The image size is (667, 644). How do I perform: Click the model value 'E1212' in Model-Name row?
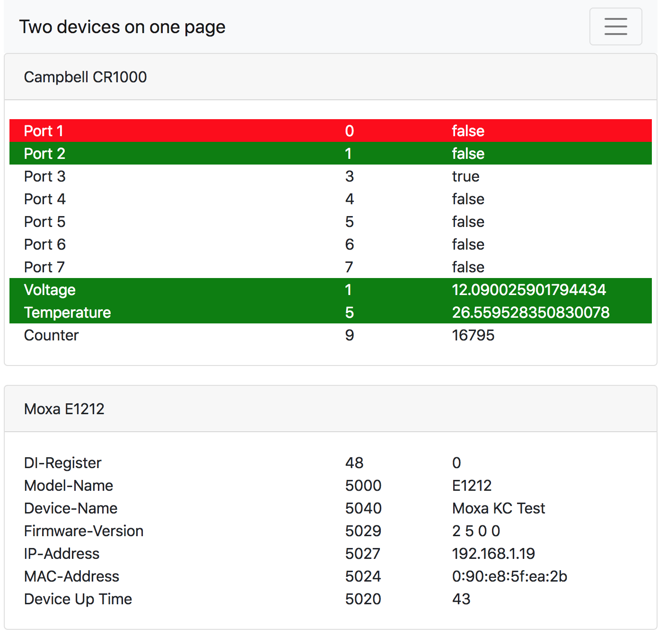pyautogui.click(x=472, y=486)
